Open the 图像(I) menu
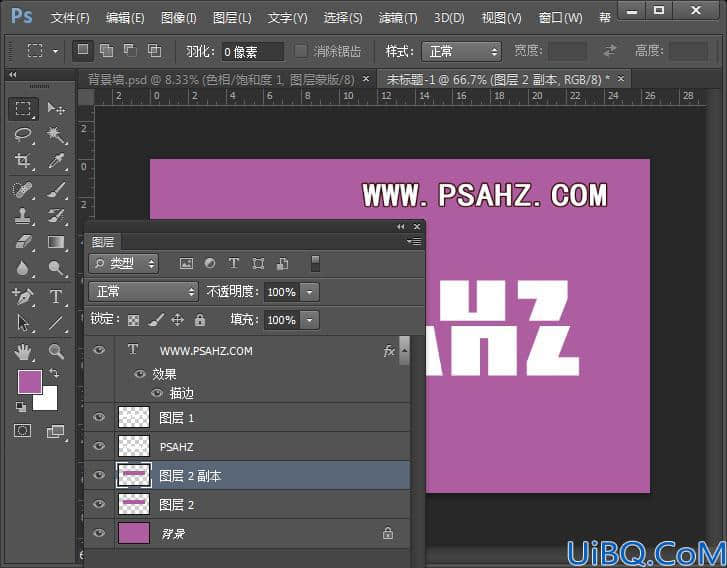 [179, 18]
